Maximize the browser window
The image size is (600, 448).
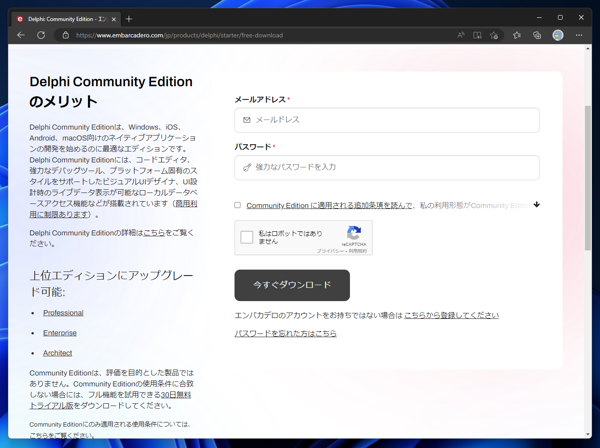point(560,18)
